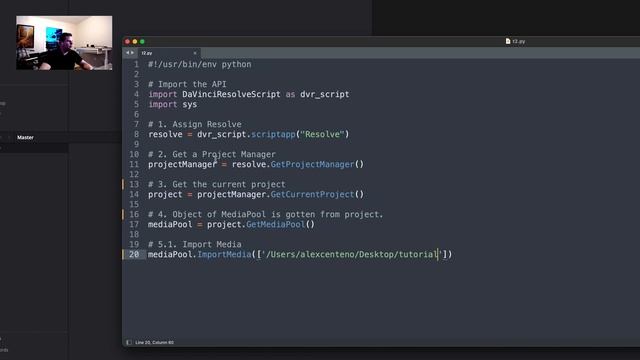Click 'GetProjectManager' method call
Screen dimensions: 640x360
coord(312,164)
